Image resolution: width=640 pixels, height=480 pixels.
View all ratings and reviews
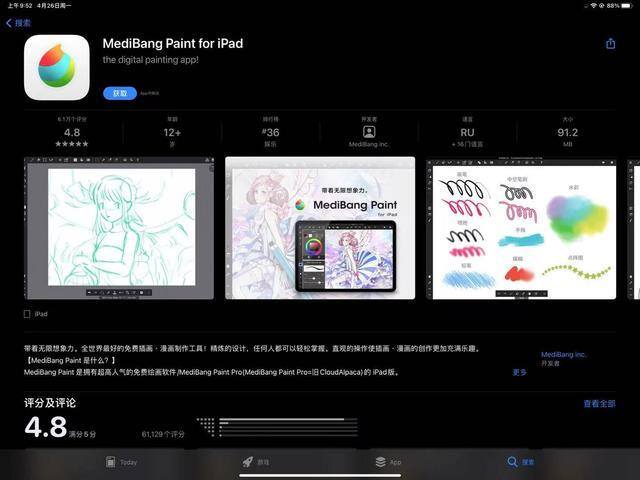599,404
